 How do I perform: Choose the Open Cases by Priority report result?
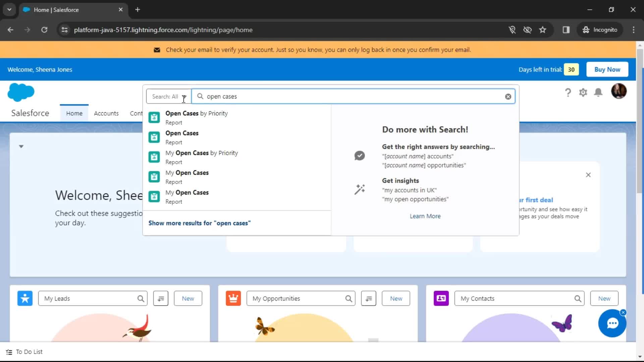pyautogui.click(x=237, y=118)
